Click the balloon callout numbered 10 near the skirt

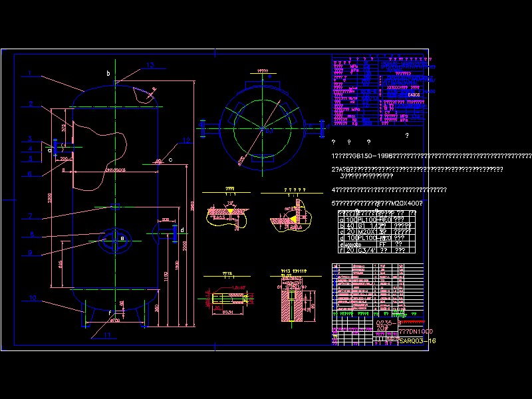[32, 297]
